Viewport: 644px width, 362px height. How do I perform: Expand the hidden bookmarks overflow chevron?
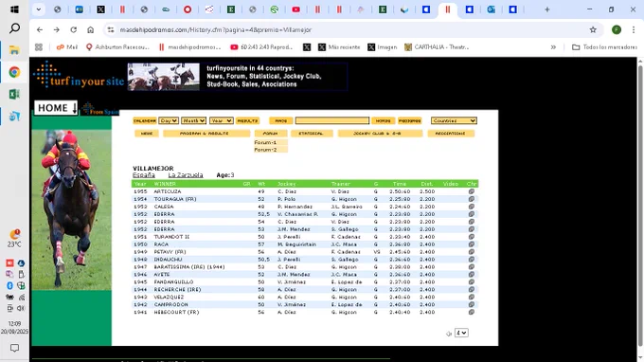[x=553, y=47]
